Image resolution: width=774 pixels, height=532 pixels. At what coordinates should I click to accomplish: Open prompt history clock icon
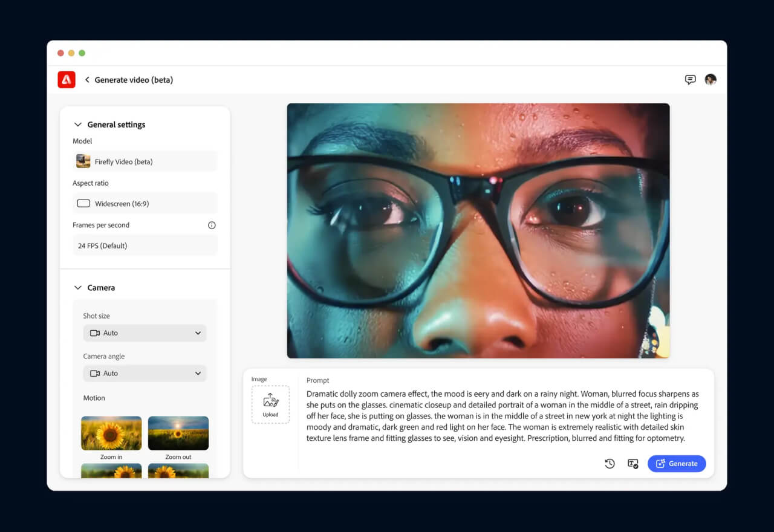610,464
